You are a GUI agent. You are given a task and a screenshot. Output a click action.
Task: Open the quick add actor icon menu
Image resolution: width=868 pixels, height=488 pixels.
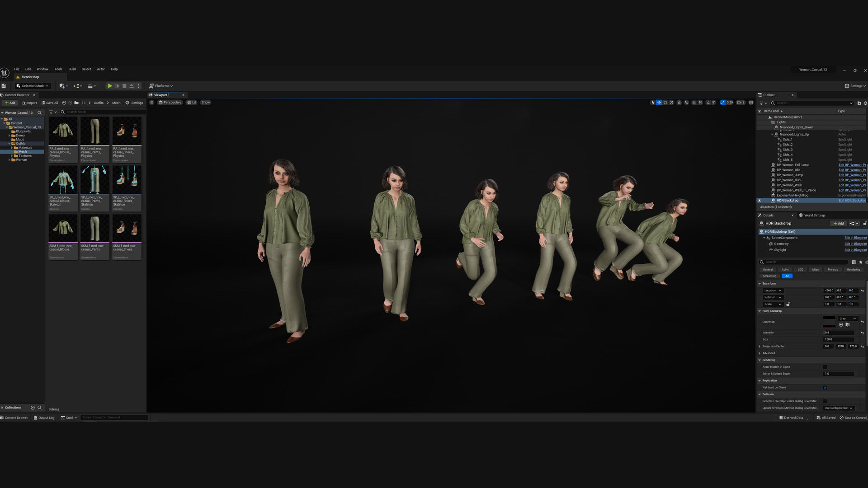point(62,86)
